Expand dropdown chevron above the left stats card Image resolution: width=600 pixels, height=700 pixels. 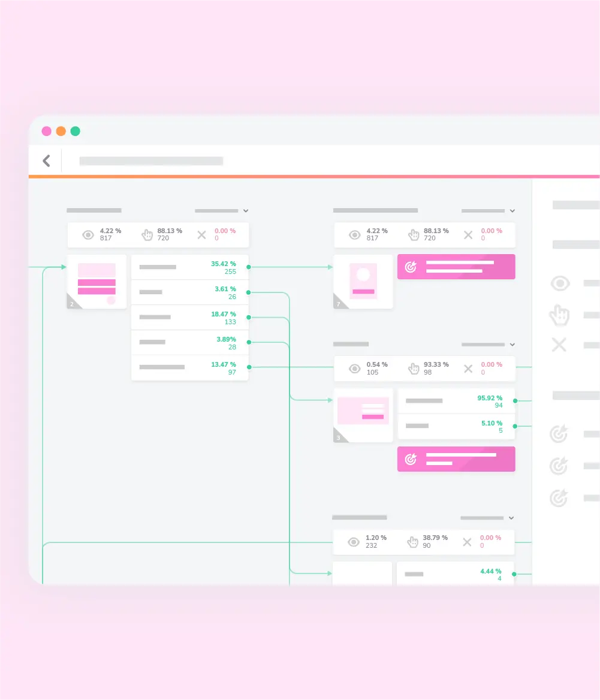click(245, 211)
